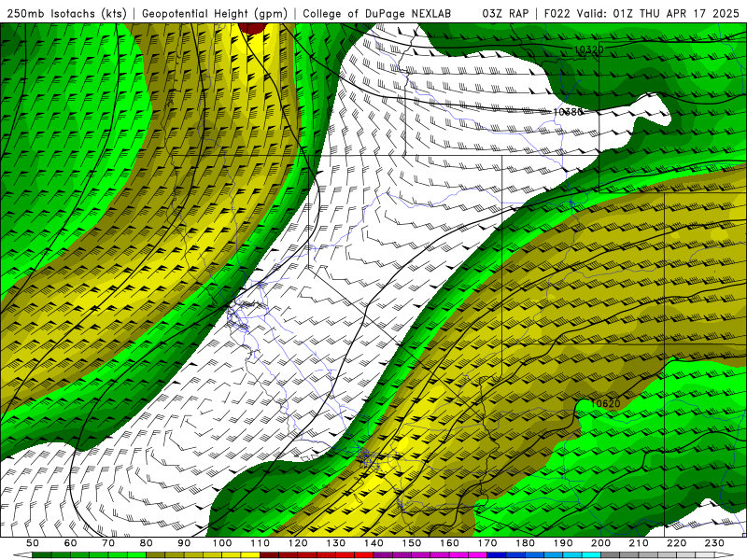Click the "03Z RAP" model run label
This screenshot has height=560, width=747.
click(x=505, y=13)
